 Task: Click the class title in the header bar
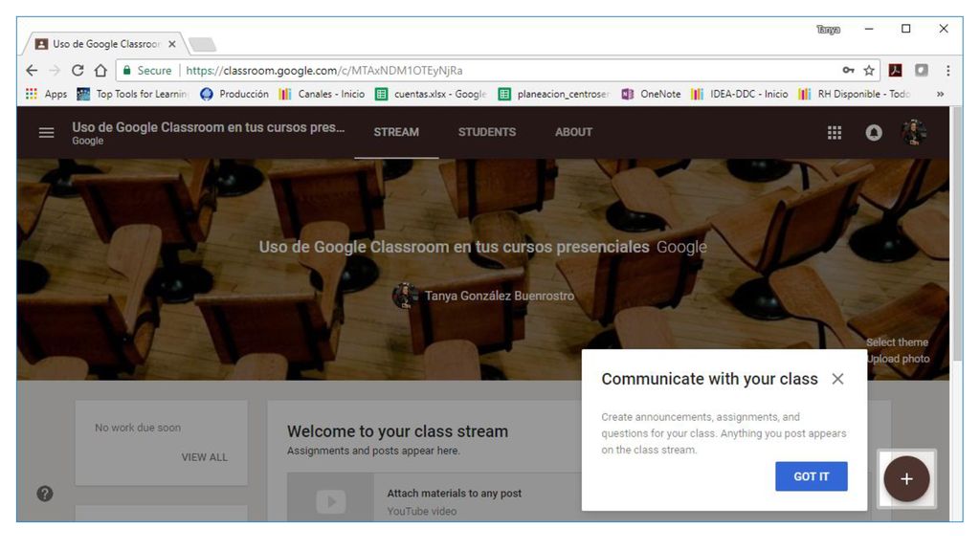pos(208,127)
